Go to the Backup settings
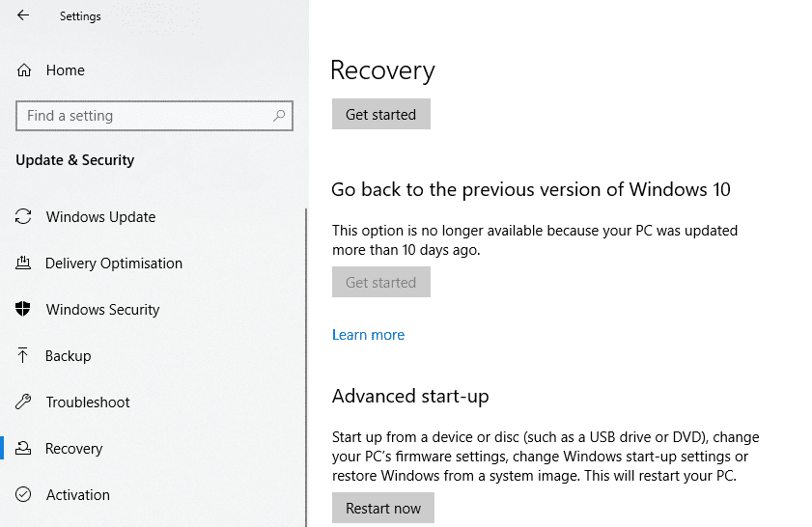This screenshot has width=812, height=527. click(x=68, y=356)
